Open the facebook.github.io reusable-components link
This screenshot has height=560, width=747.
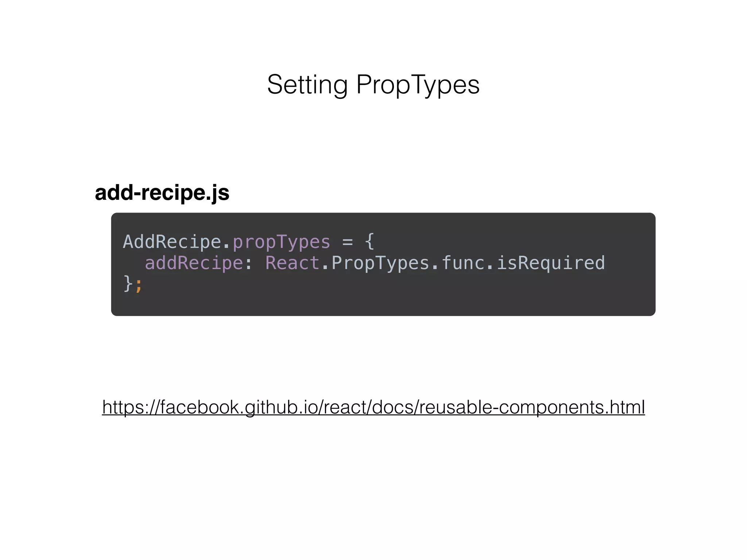[x=373, y=408]
